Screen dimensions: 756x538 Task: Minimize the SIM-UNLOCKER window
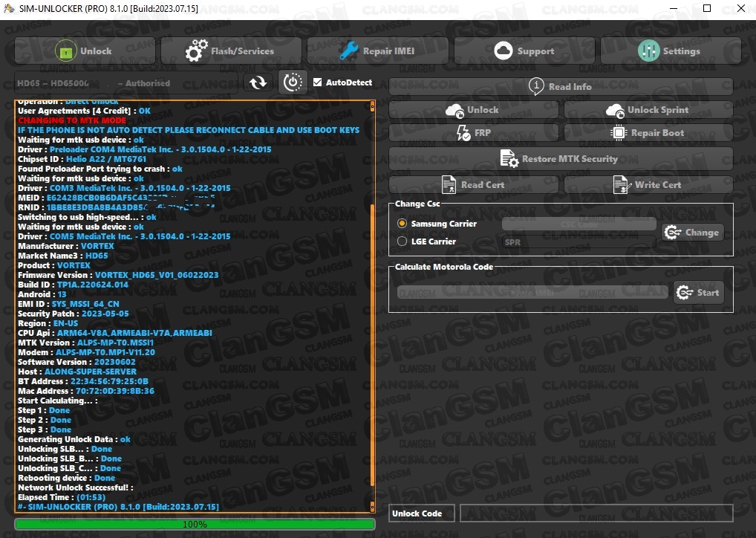pos(674,8)
